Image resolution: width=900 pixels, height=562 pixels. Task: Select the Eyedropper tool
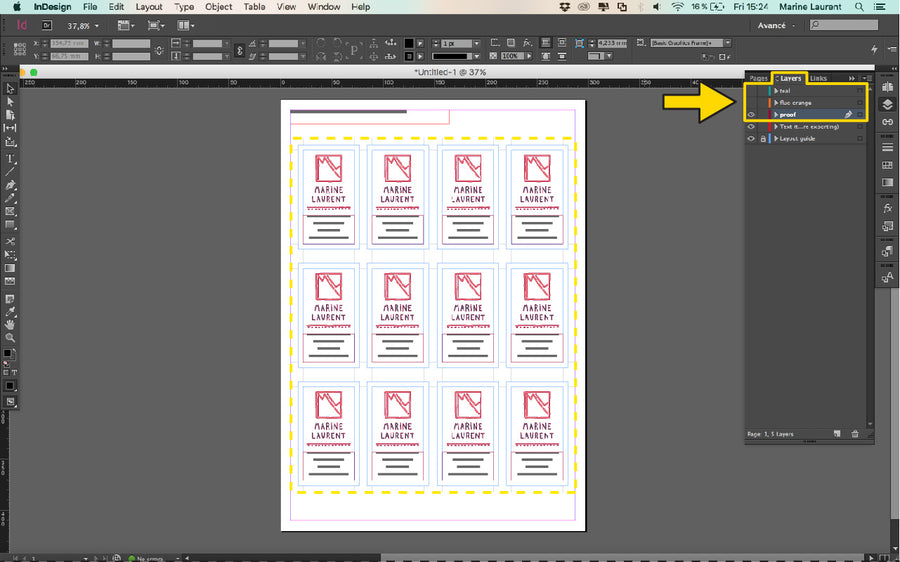click(10, 312)
